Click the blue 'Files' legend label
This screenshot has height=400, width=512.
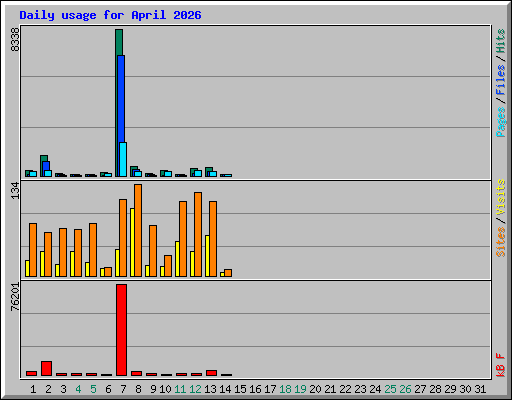[x=500, y=79]
